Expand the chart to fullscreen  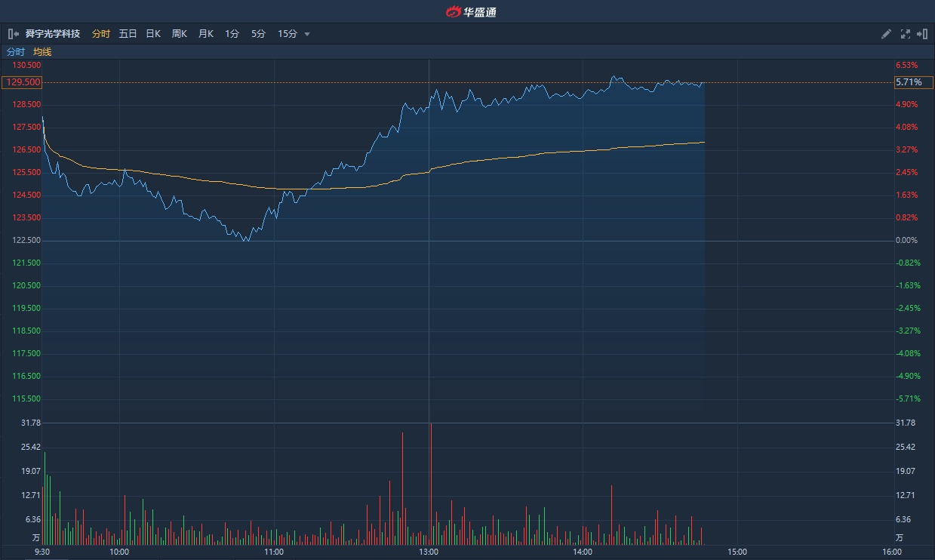click(905, 34)
